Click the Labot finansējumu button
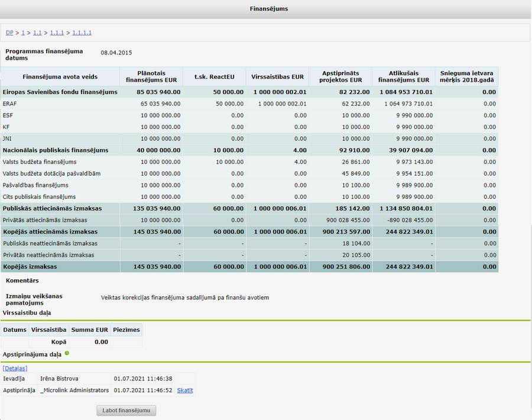Image resolution: width=532 pixels, height=420 pixels. point(126,411)
